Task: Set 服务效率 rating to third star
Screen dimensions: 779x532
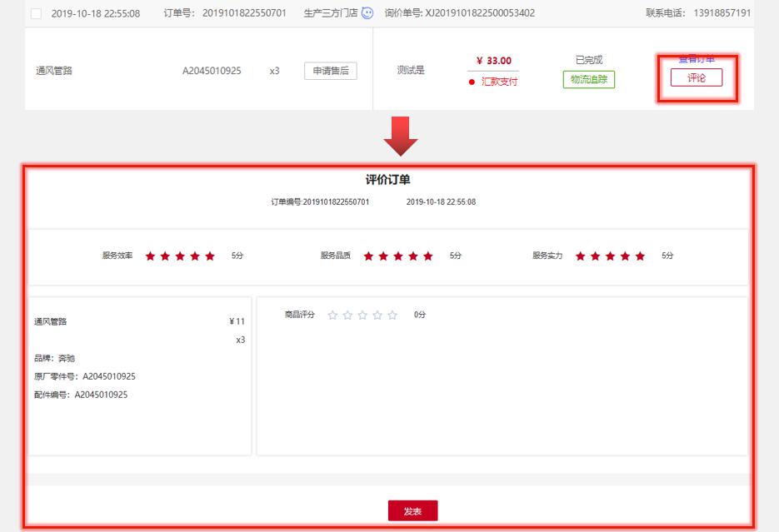Action: 180,256
